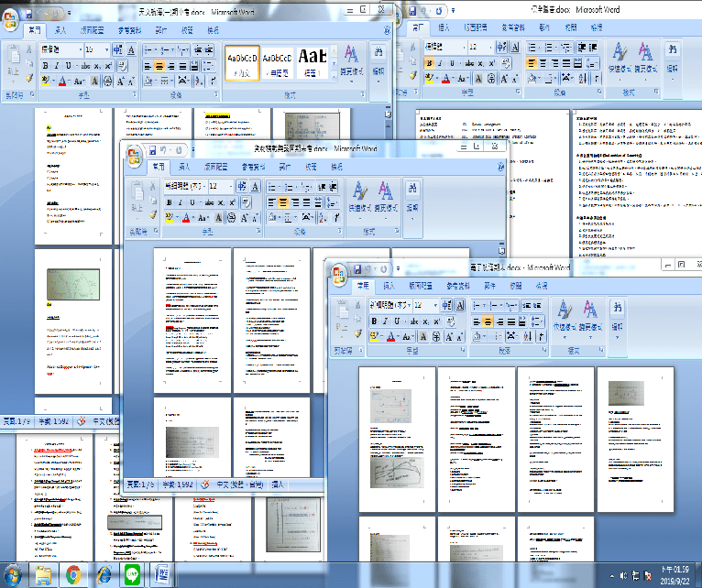Click Sort icon in frontmost Word window's paragraph group

click(528, 336)
